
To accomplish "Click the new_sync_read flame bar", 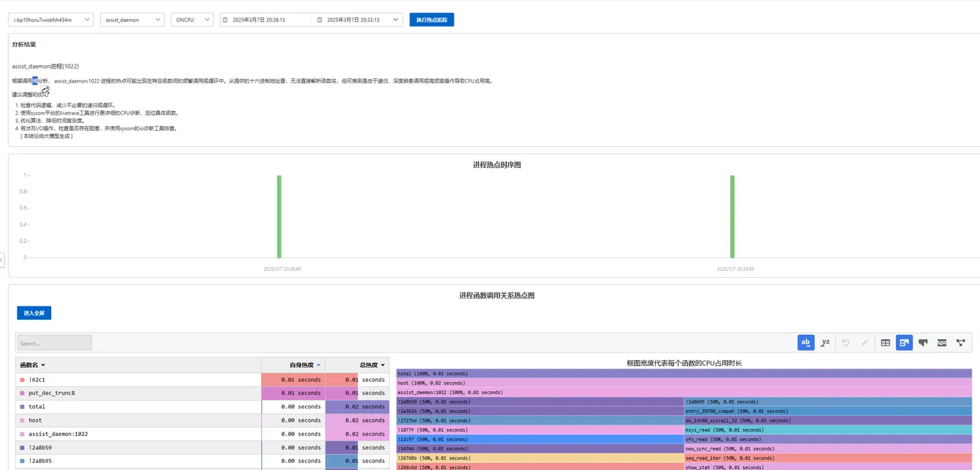I will (828, 448).
